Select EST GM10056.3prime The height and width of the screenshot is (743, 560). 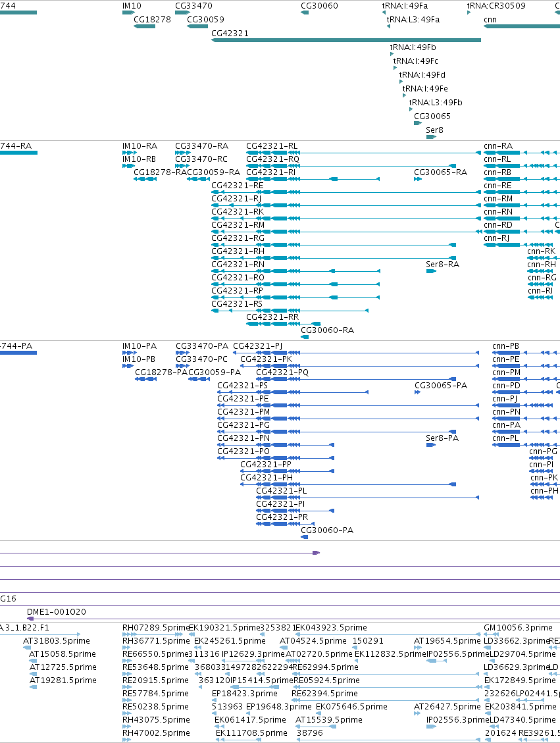[519, 627]
